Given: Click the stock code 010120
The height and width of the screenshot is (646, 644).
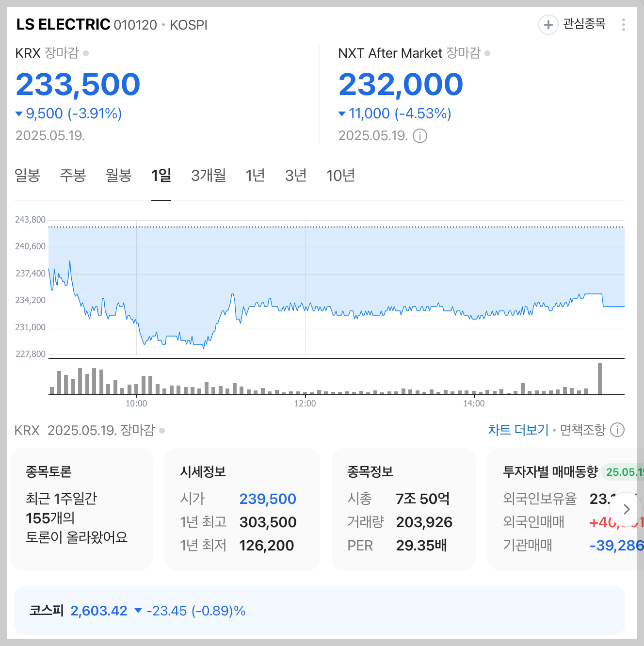Looking at the screenshot, I should (135, 25).
